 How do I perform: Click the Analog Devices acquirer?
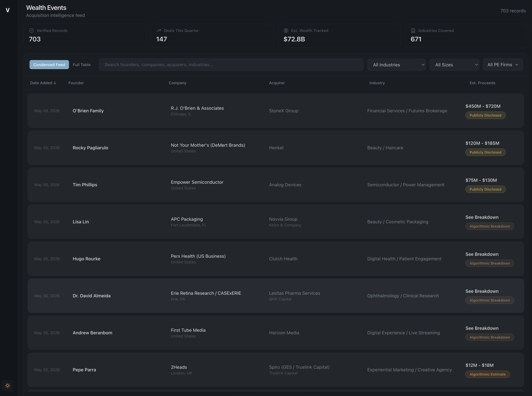coord(285,185)
